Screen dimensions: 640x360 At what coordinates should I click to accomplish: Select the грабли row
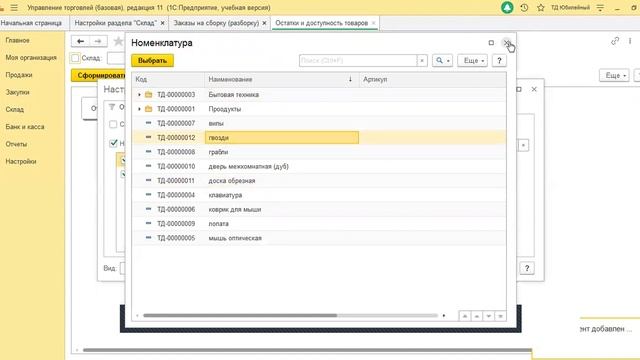[x=319, y=152]
